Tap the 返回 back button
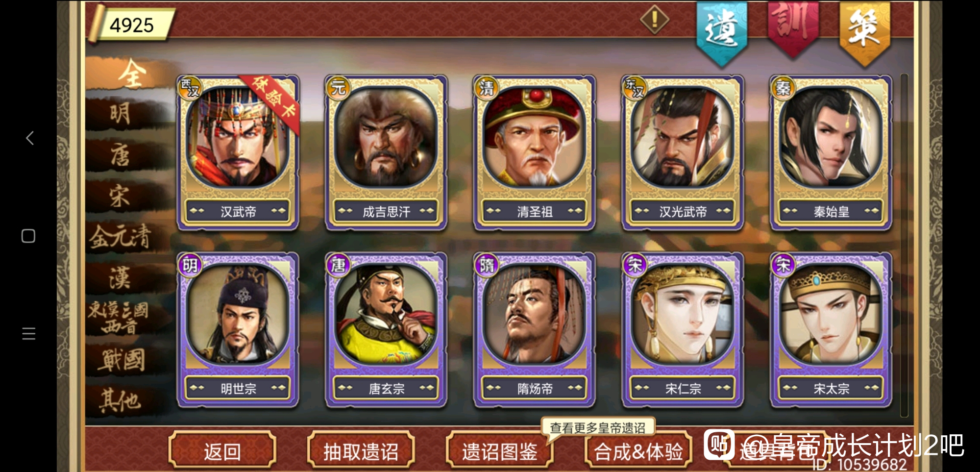This screenshot has width=980, height=472. point(222,450)
